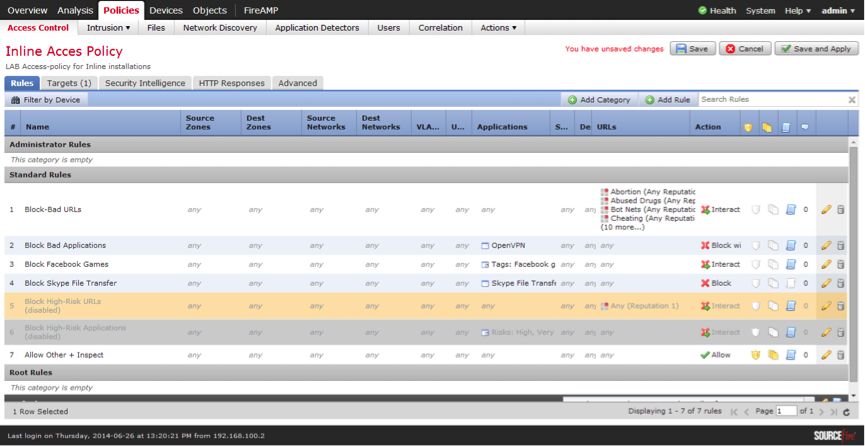This screenshot has height=446, width=865.
Task: Edit the Block Facebook Games rule pencil icon
Action: coord(826,264)
